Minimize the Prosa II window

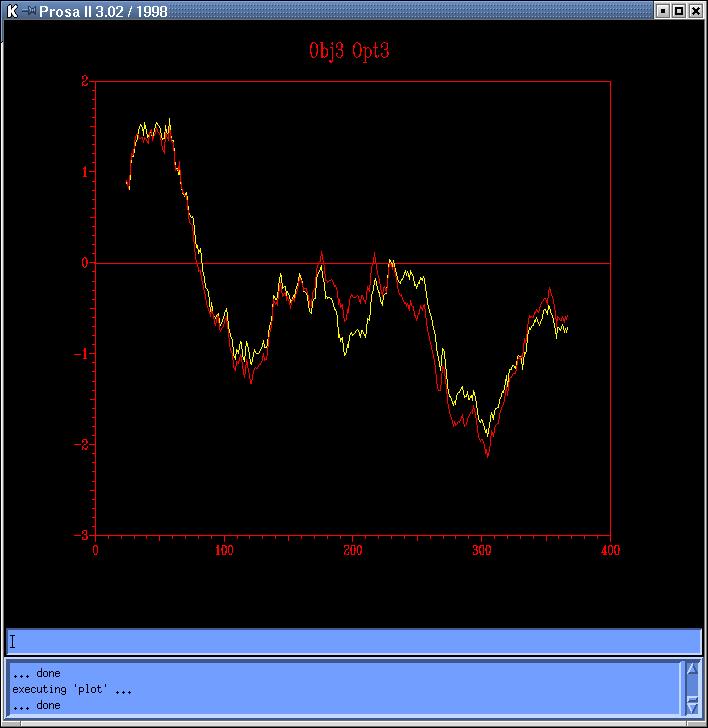[662, 11]
